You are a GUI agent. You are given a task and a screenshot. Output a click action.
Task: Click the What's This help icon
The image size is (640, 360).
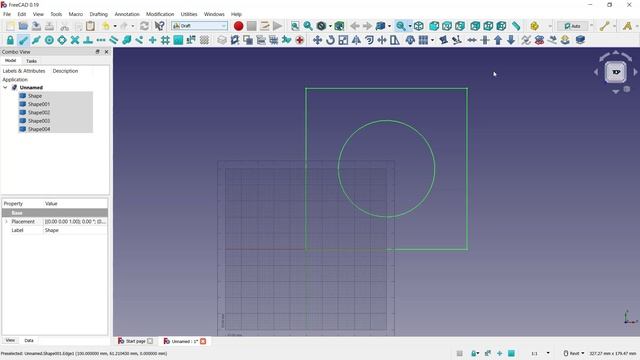[x=160, y=26]
